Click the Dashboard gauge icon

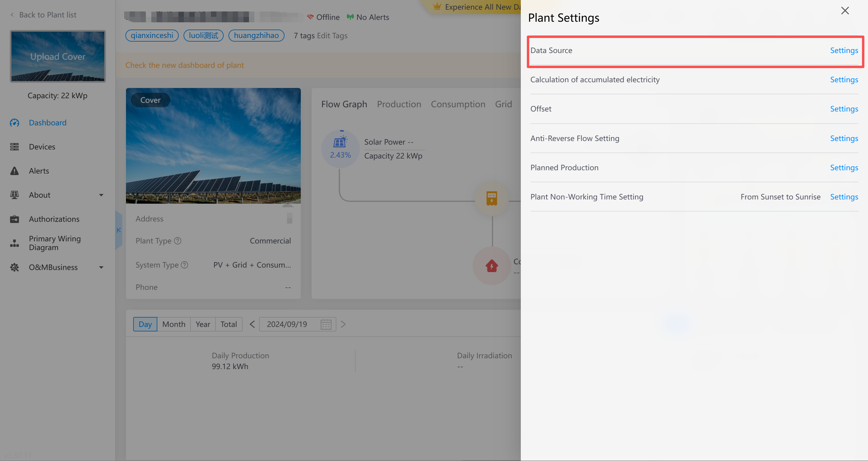[x=14, y=123]
